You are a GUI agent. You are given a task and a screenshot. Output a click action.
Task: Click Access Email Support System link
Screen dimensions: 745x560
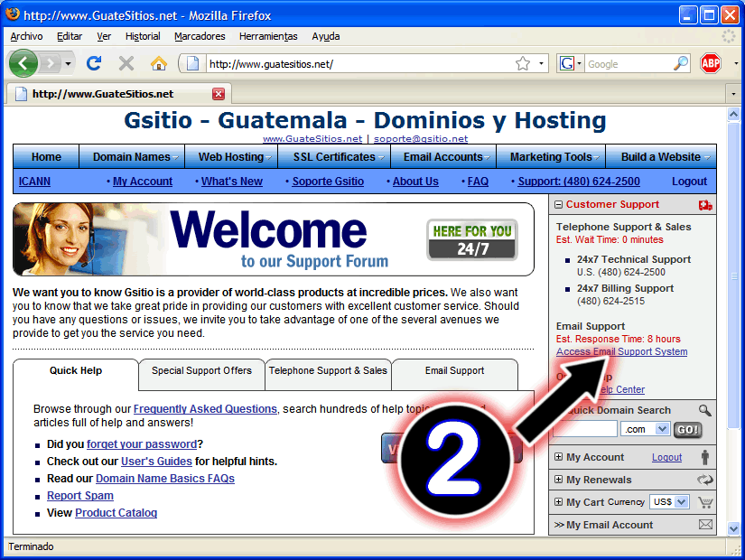coord(621,351)
